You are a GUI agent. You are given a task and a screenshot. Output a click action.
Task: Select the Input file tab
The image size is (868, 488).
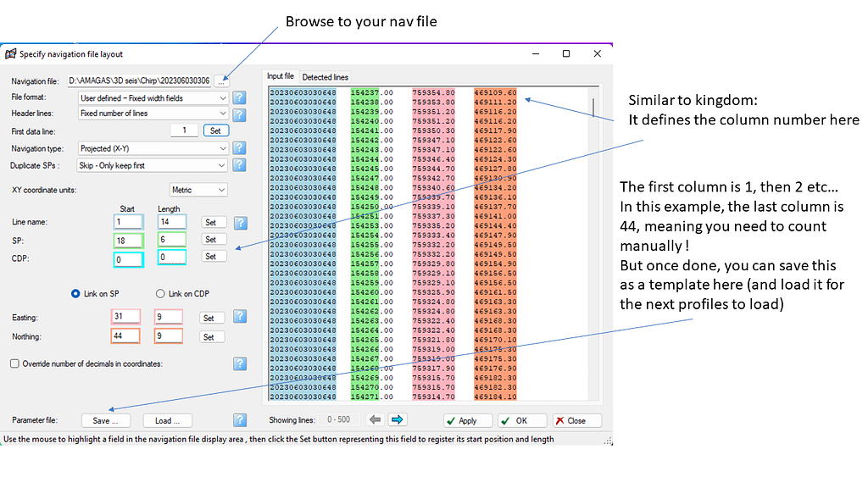click(281, 76)
